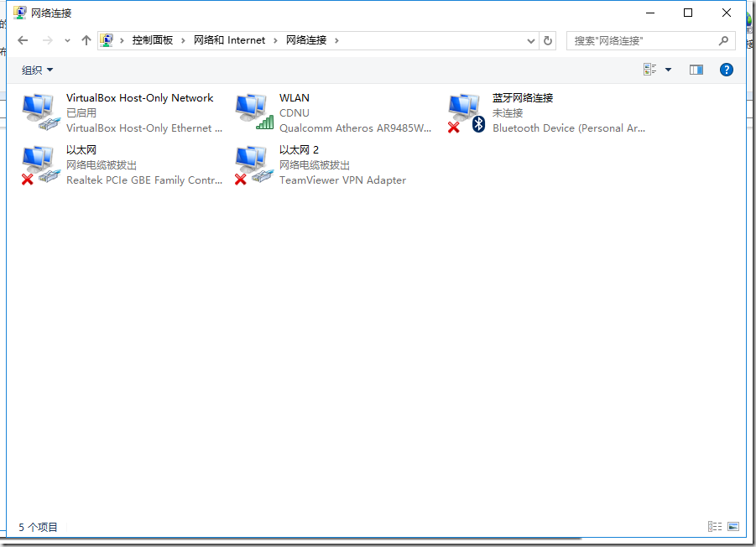Viewport: 756px width, 547px height.
Task: Select the VirtualBox Host-Only Network adapter icon
Action: (x=40, y=112)
